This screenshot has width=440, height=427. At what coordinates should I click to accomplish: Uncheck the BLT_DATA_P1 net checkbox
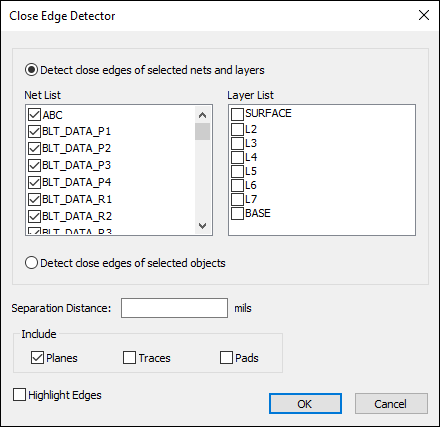click(x=34, y=131)
